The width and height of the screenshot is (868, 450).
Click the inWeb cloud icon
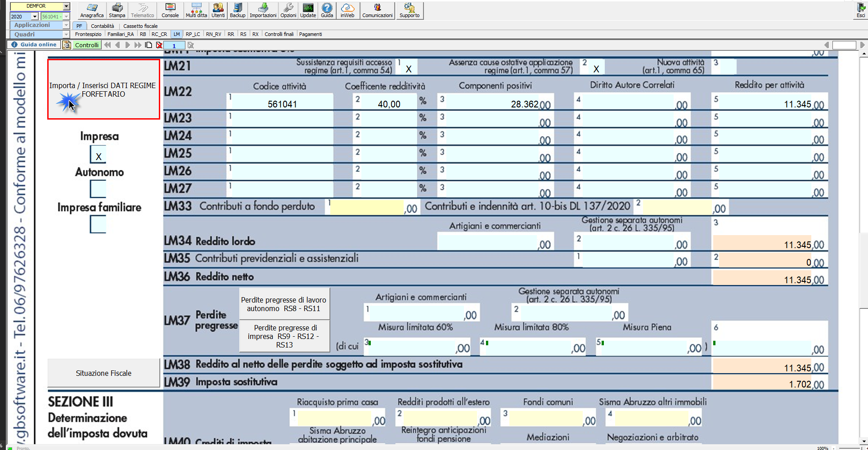[x=347, y=10]
